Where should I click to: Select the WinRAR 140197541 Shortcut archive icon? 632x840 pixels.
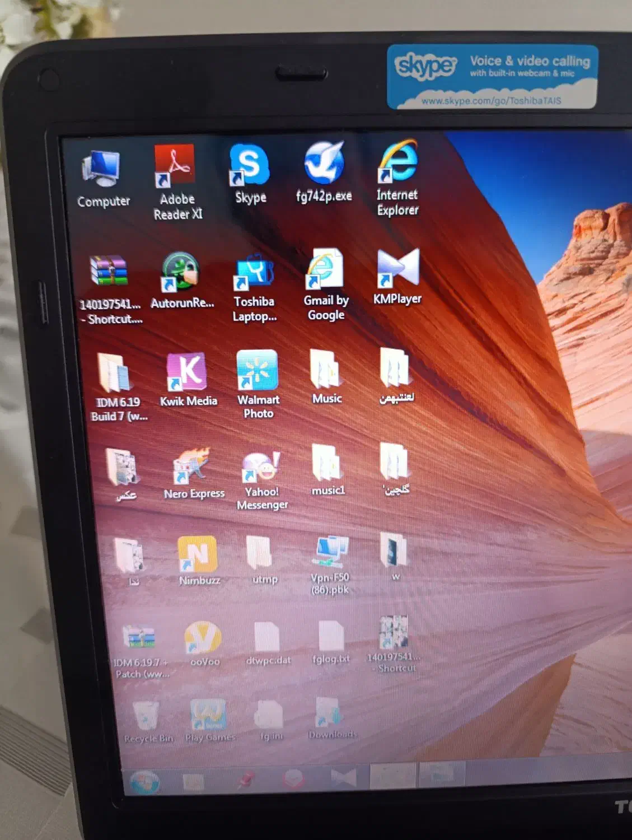(x=109, y=272)
